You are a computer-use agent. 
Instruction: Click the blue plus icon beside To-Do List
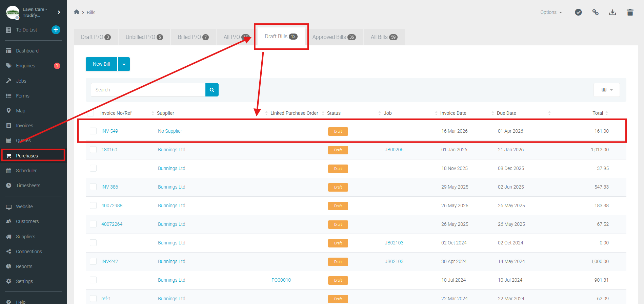[x=56, y=30]
